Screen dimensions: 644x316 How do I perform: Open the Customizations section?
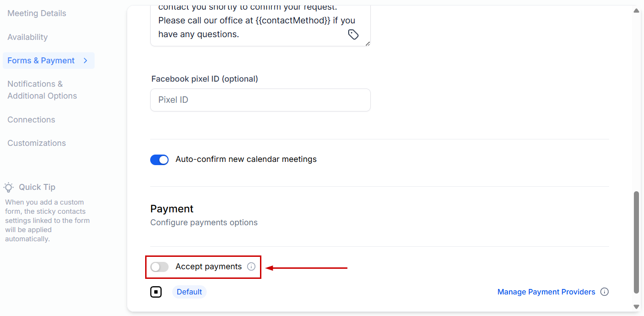[37, 143]
